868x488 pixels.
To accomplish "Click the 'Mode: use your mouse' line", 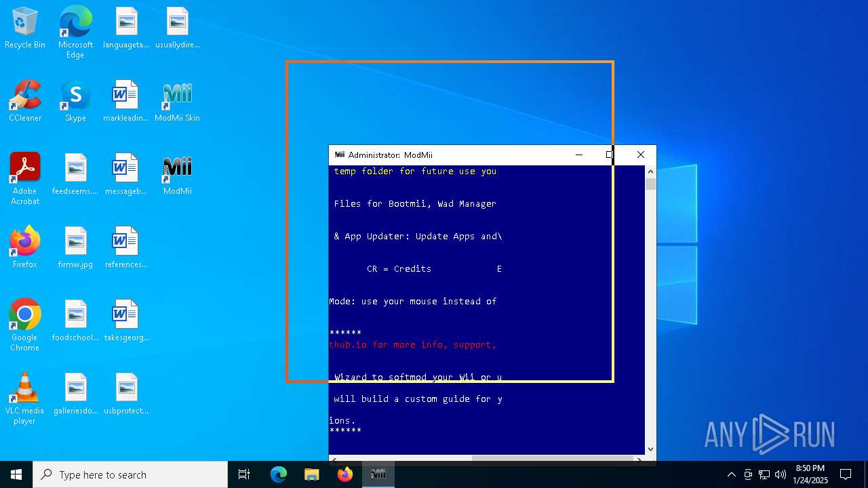I will 413,302.
